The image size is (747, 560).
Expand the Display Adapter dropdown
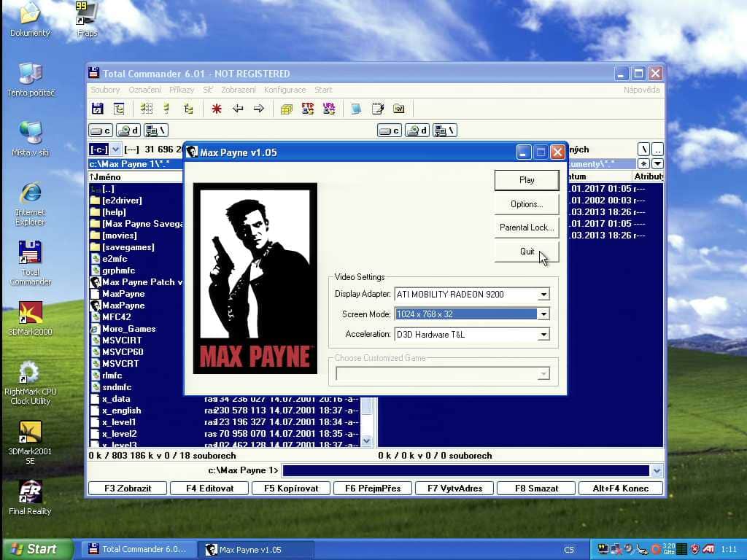click(x=543, y=295)
